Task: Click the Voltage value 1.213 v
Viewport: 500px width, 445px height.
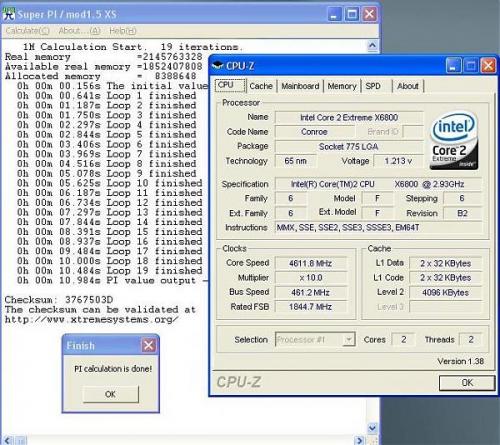Action: click(x=398, y=161)
